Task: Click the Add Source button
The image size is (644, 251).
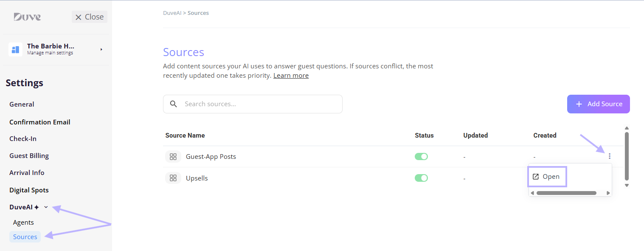Action: pos(599,104)
